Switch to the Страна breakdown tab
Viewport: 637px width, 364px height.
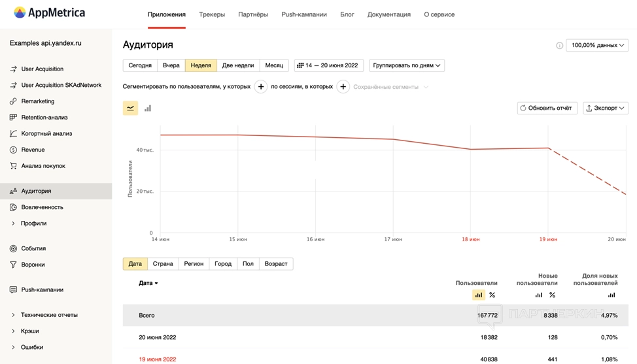(163, 264)
